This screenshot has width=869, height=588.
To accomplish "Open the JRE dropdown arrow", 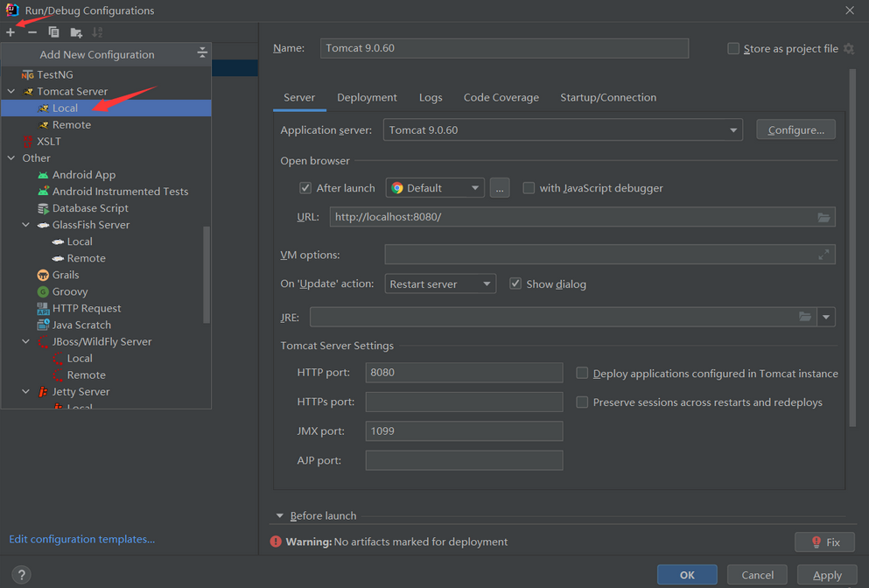I will coord(826,317).
